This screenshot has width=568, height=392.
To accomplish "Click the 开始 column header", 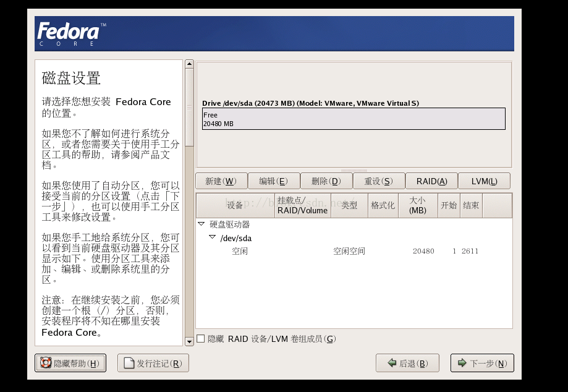I will coord(449,205).
